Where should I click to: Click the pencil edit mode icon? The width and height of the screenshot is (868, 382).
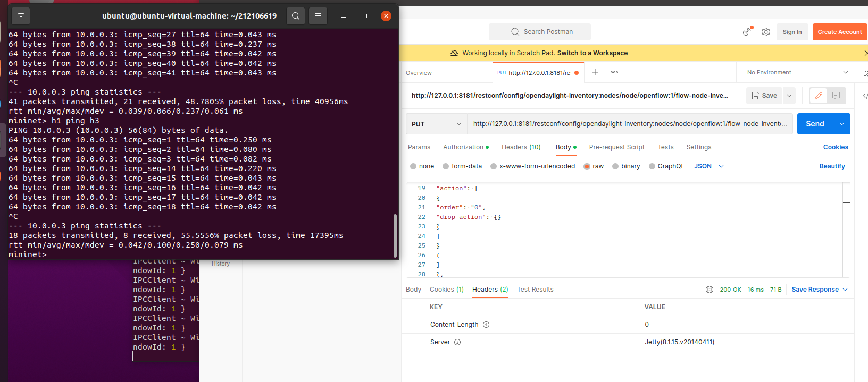(819, 96)
